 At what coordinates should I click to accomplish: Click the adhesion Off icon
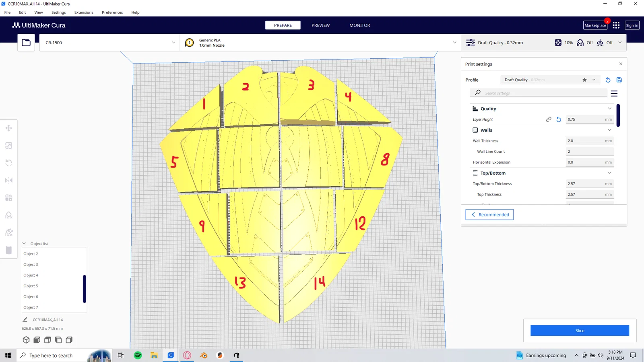tap(600, 43)
